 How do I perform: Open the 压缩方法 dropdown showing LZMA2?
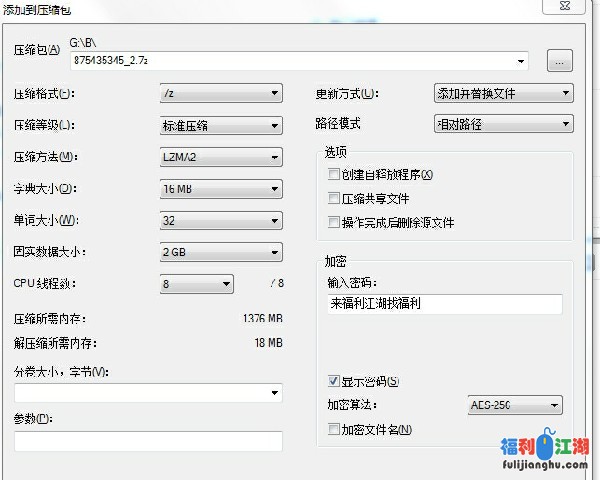point(221,157)
